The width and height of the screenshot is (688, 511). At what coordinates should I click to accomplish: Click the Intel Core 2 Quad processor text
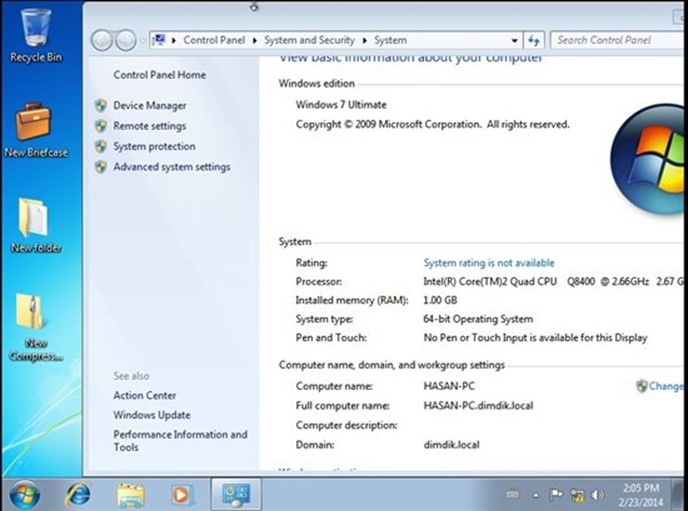[x=554, y=281]
